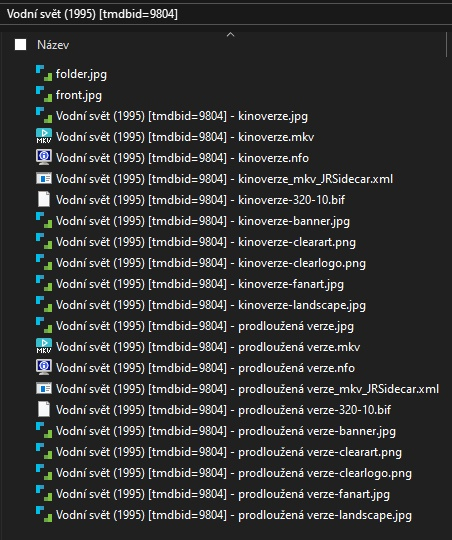Select the name ending prodloužená verze-clearart.png

[x=229, y=452]
